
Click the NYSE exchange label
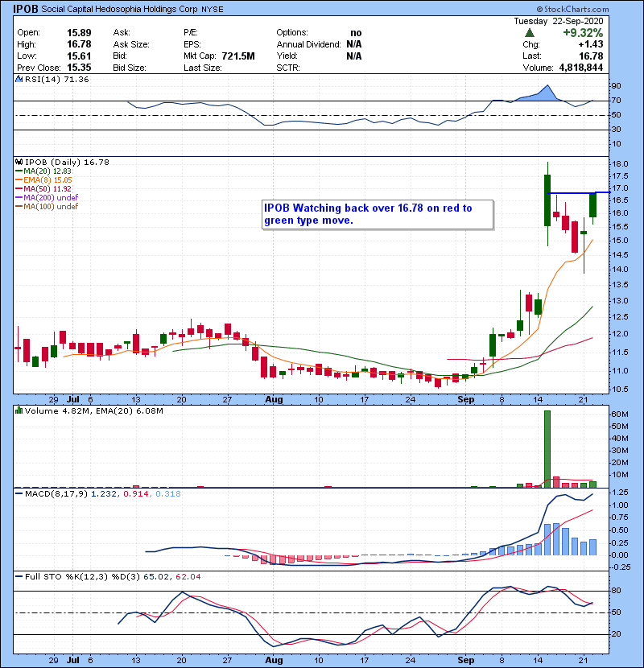pos(213,10)
